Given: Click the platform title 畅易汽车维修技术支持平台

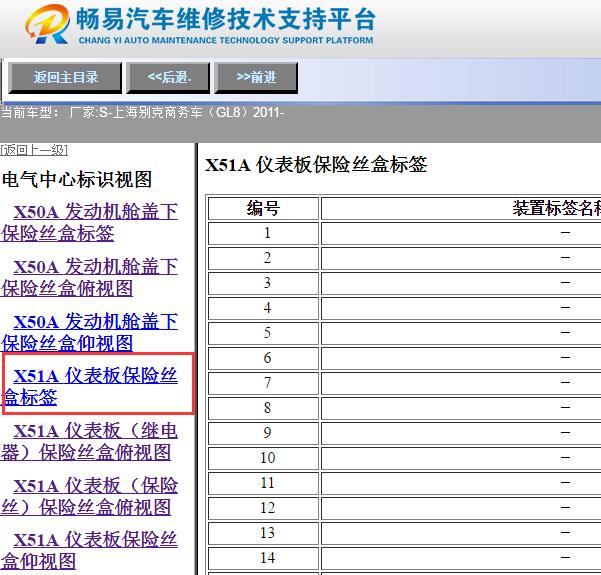Looking at the screenshot, I should tap(225, 19).
